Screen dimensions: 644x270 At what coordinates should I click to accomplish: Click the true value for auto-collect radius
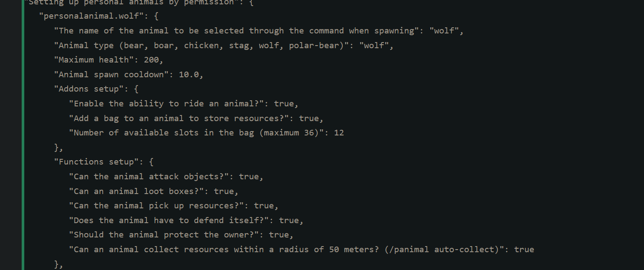524,250
